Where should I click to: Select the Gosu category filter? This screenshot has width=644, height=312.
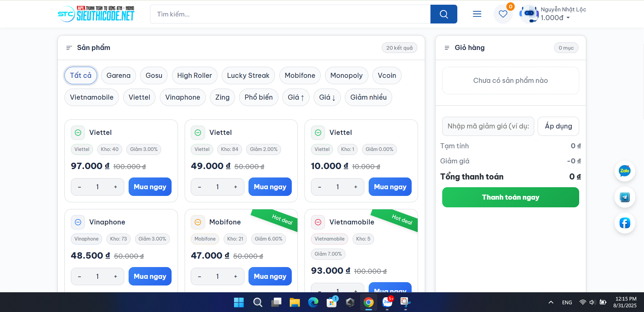154,75
